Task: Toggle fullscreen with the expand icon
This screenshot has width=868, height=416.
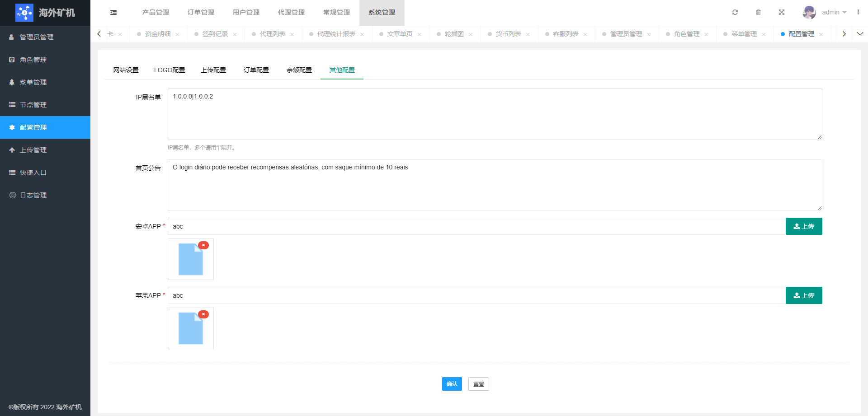Action: [x=782, y=13]
